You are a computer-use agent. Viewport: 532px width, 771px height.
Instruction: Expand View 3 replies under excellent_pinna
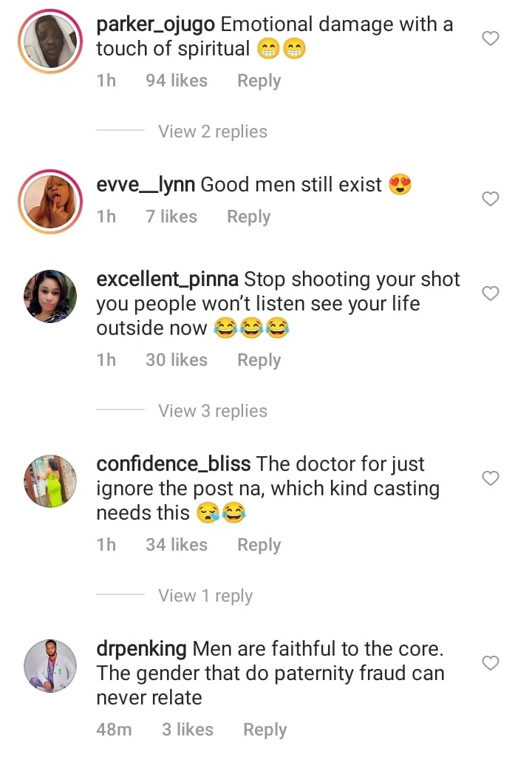[212, 411]
